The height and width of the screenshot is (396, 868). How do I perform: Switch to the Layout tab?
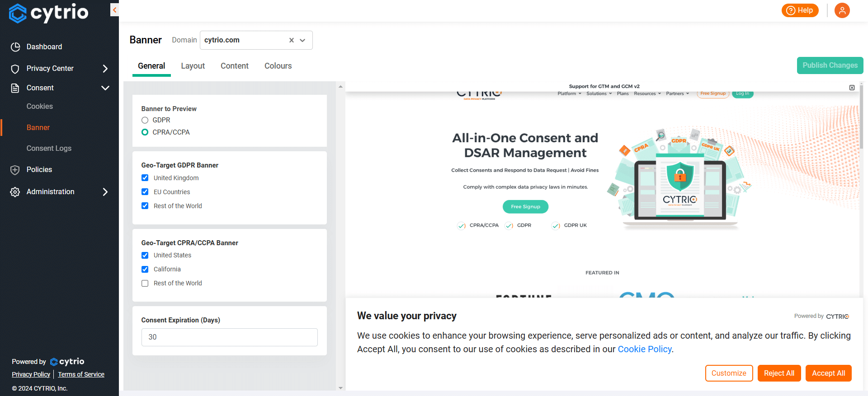coord(193,66)
